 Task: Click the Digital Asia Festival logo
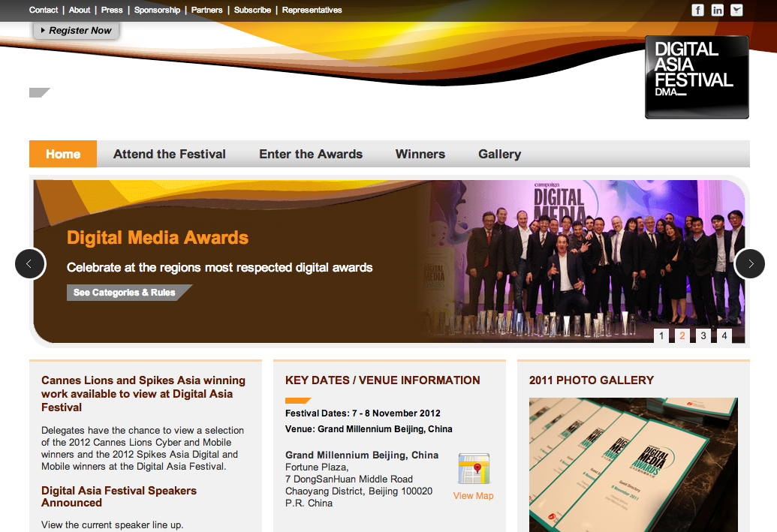click(697, 77)
